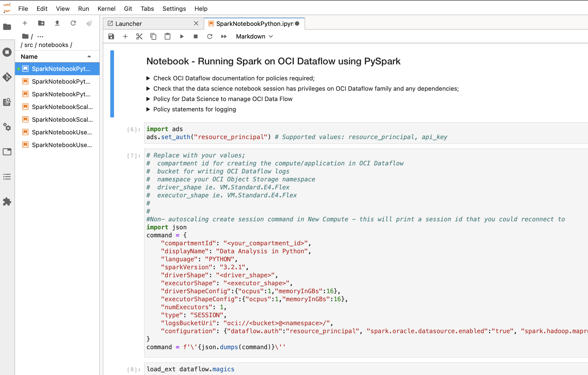Expand the Check OCI Dataflow documentation item

[149, 78]
